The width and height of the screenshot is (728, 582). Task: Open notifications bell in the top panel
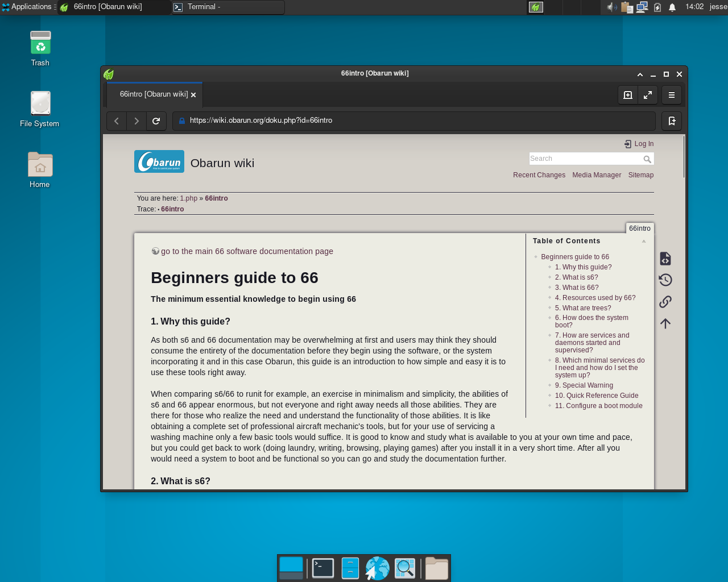(672, 7)
